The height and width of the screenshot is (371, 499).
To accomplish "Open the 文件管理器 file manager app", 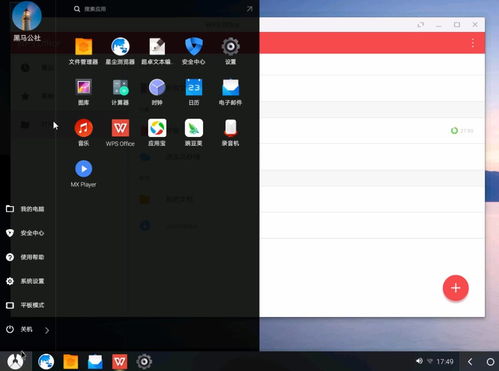I will click(83, 51).
